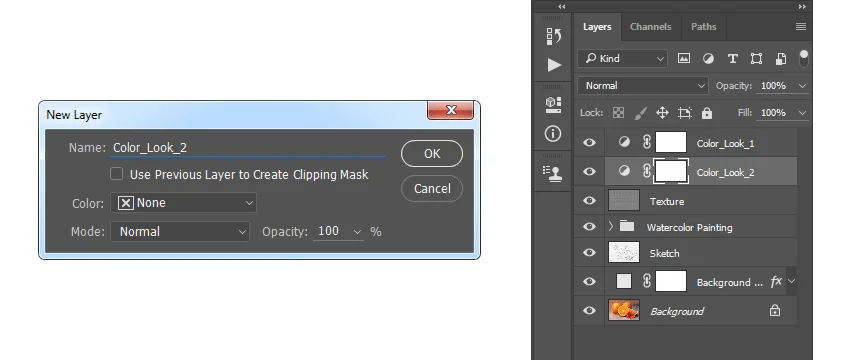Click link icon on Color_Look_2 layer
The height and width of the screenshot is (360, 850).
pyautogui.click(x=646, y=171)
